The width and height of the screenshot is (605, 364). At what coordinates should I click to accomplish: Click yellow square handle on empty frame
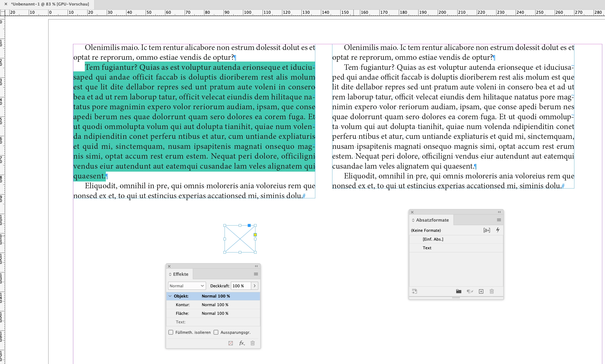pyautogui.click(x=255, y=235)
